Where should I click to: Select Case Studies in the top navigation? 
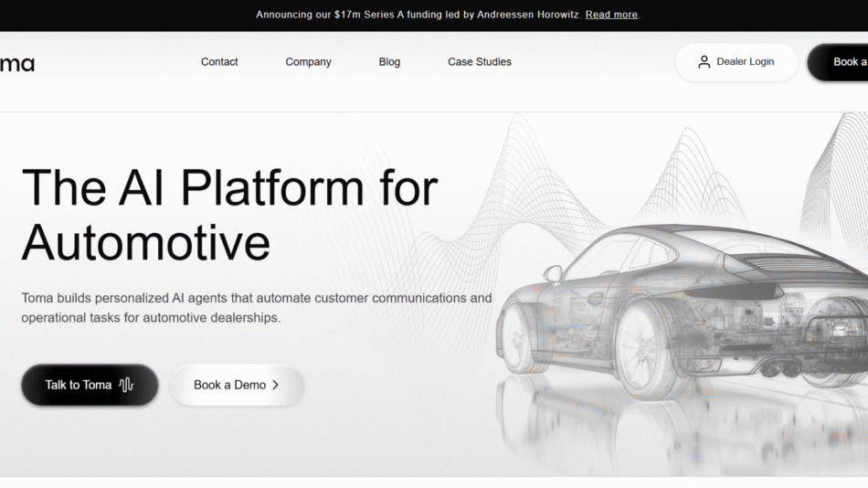pos(479,62)
